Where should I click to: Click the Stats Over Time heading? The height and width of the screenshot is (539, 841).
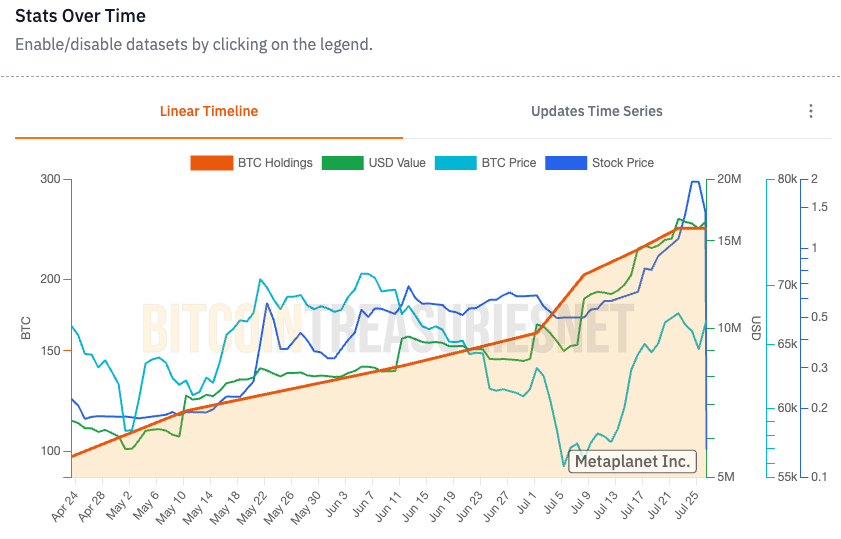[80, 16]
